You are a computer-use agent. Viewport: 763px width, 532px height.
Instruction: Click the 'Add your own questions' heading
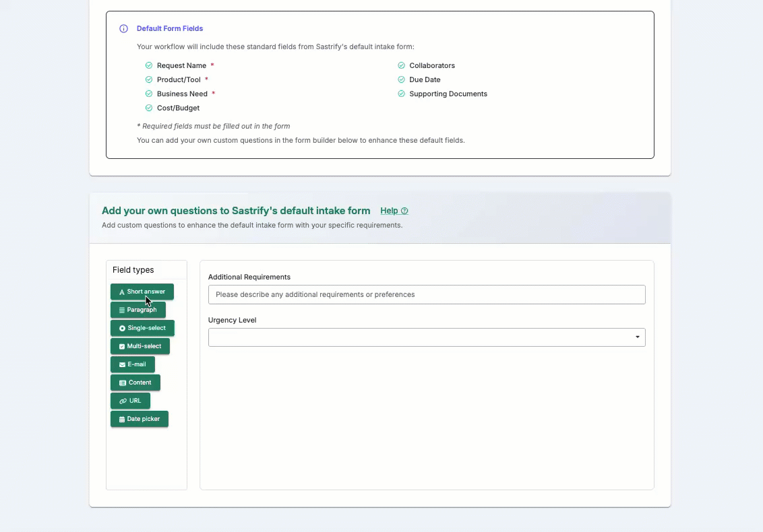point(236,211)
